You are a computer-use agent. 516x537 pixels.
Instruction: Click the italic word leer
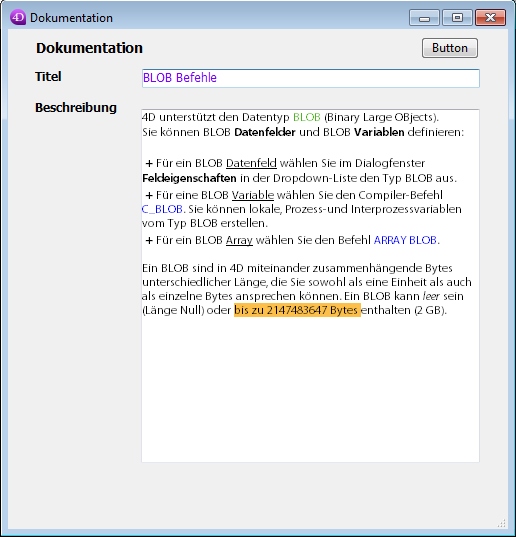[431, 296]
